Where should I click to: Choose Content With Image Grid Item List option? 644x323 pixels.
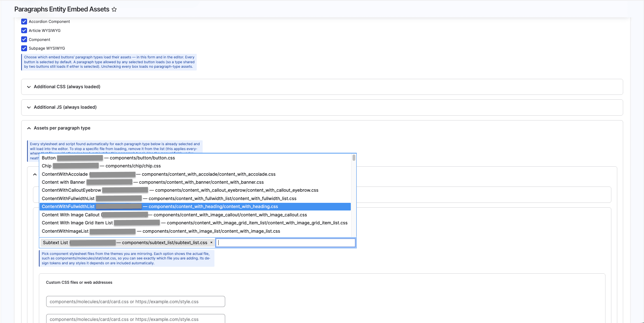(195, 223)
